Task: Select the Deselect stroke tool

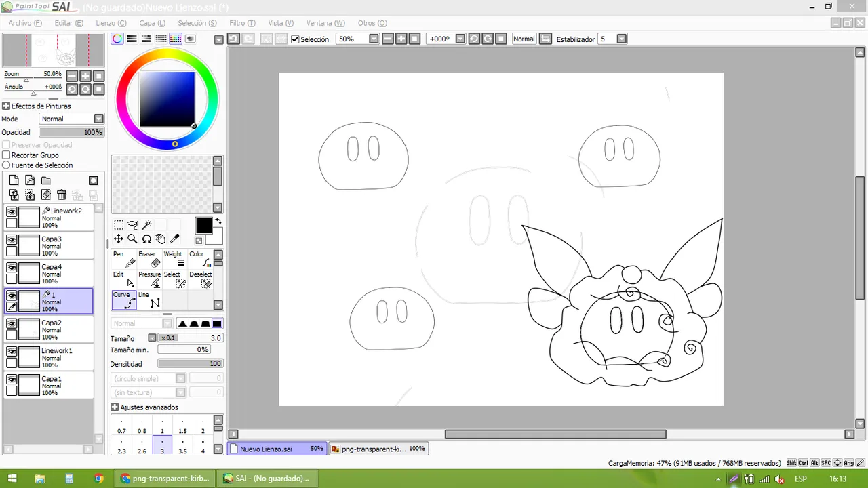Action: 200,279
